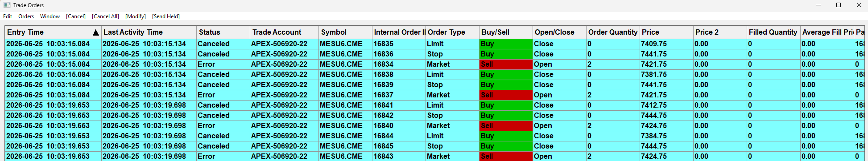868x161 pixels.
Task: Click the Entry Time sort arrow
Action: pos(95,32)
